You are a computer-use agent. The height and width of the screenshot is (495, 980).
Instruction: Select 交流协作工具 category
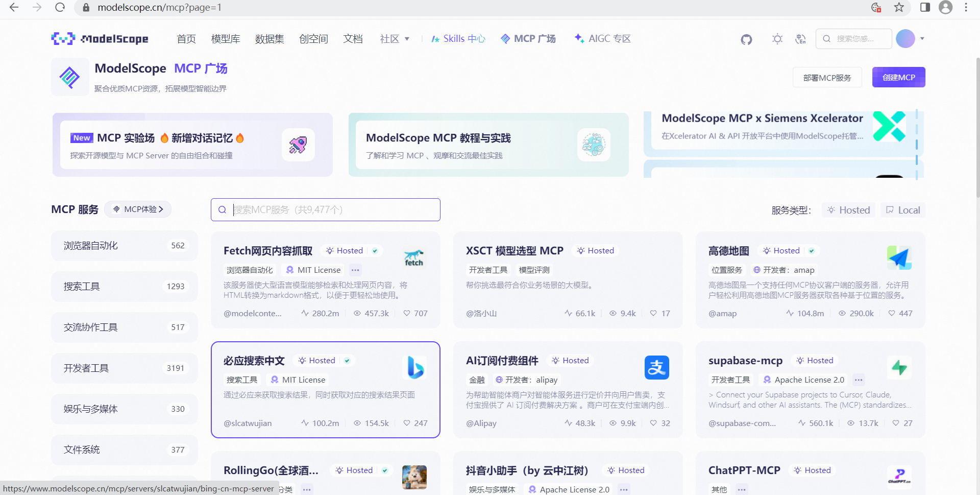125,327
